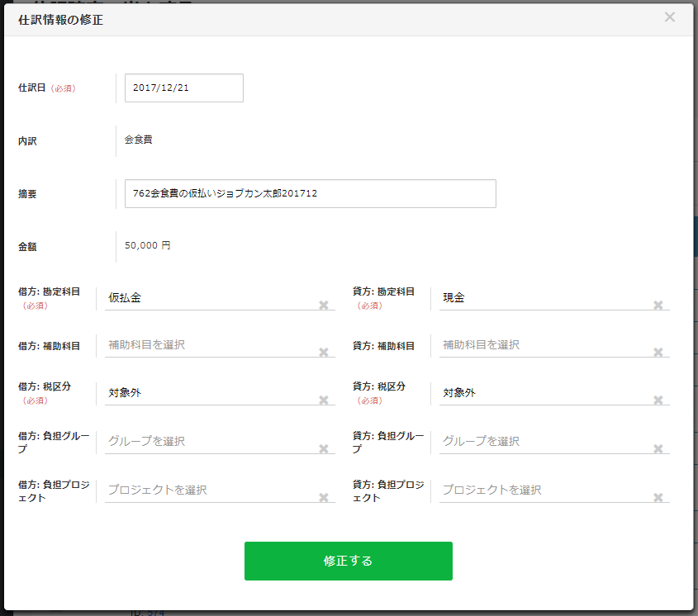Expand debit 税区分 selector showing 対象外

207,393
